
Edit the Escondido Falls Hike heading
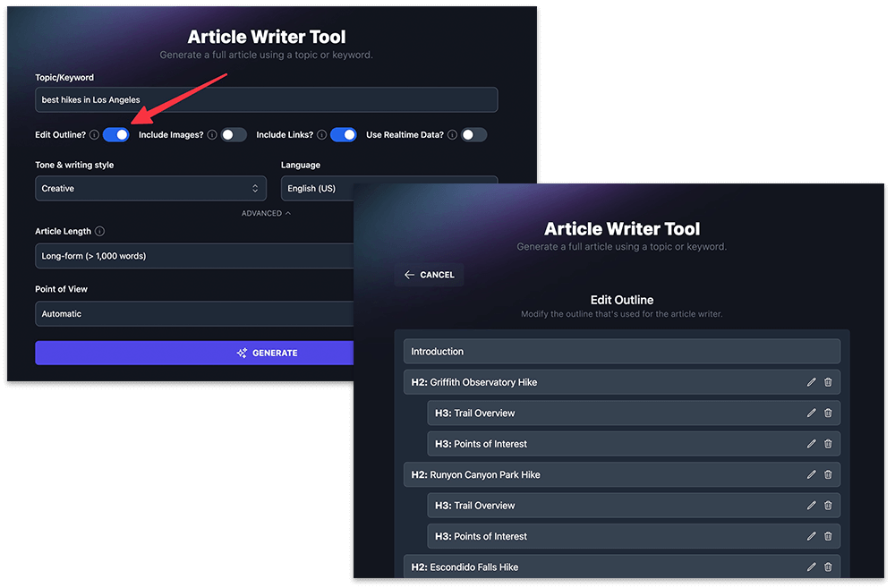point(811,567)
